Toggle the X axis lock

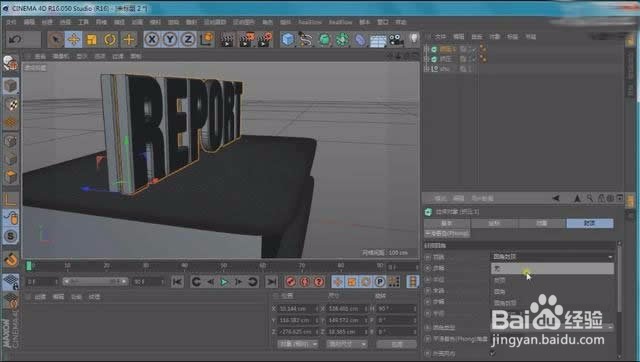coord(152,40)
